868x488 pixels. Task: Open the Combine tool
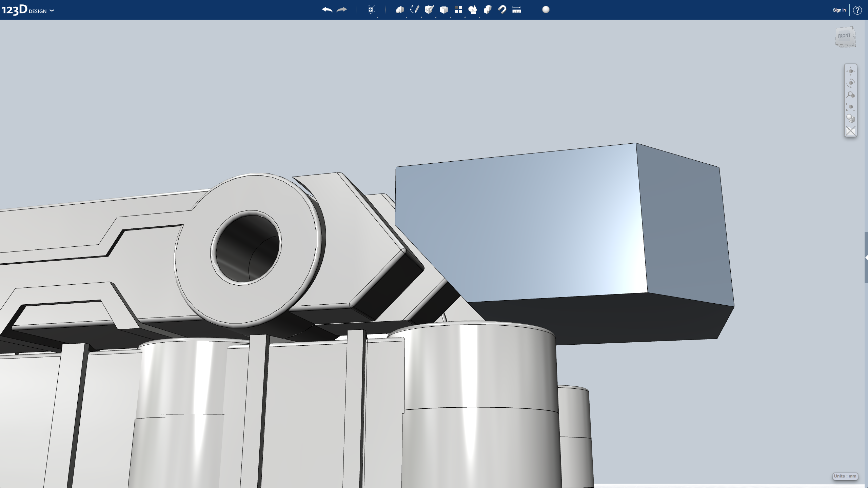point(488,10)
